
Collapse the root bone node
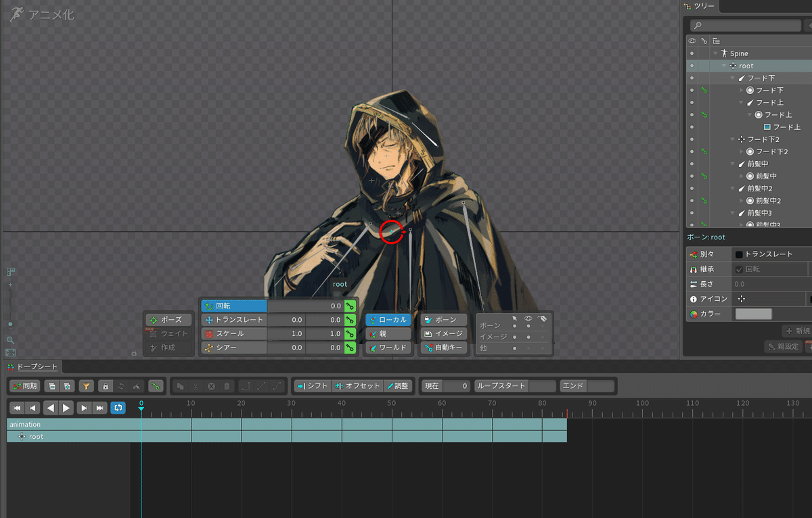(724, 66)
